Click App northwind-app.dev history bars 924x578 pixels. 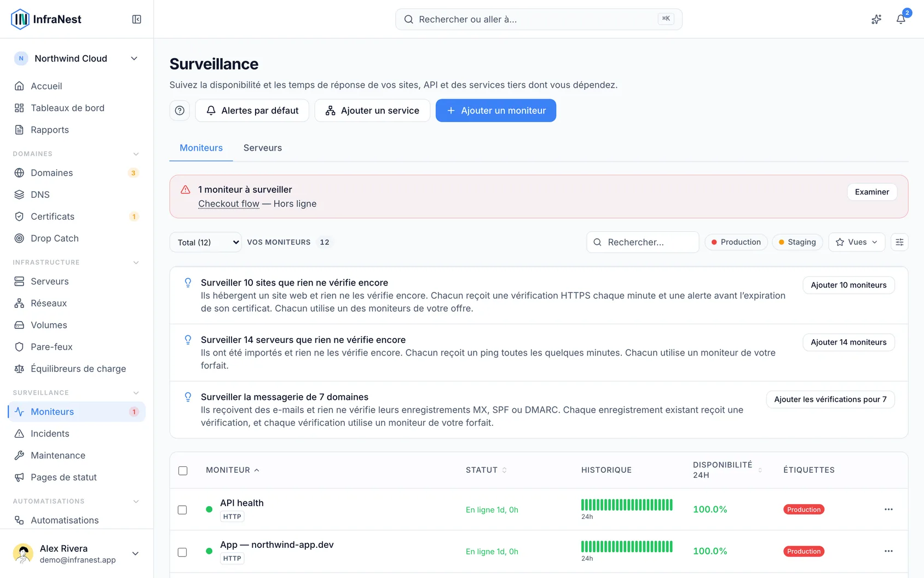click(627, 546)
